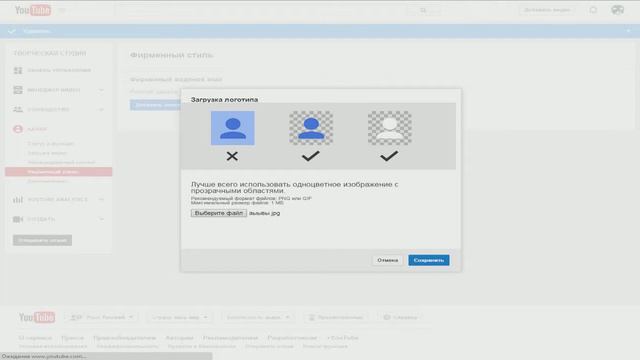Click the YouTube logo in the top header
This screenshot has height=360, width=640.
point(33,10)
